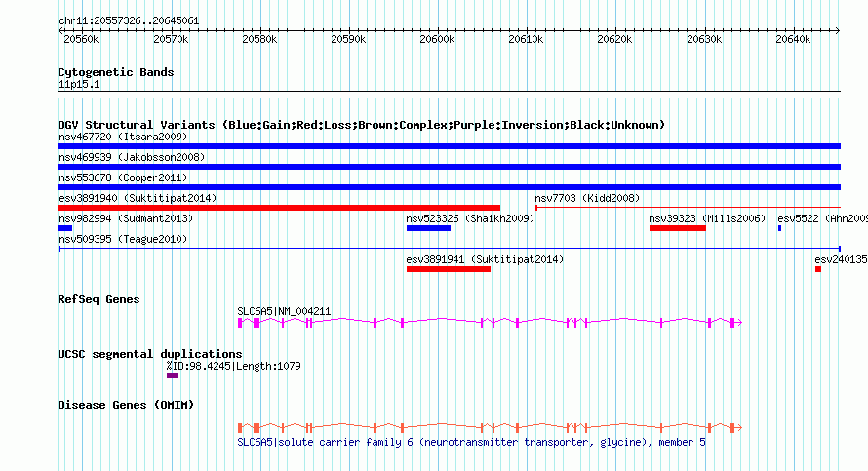
Task: Click the 11p15.1 band label
Action: [79, 84]
